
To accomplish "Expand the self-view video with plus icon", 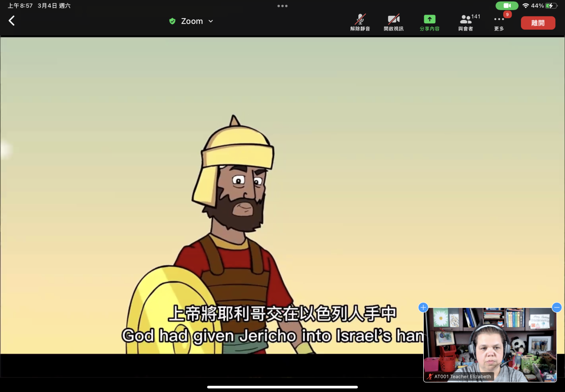I will pos(423,307).
